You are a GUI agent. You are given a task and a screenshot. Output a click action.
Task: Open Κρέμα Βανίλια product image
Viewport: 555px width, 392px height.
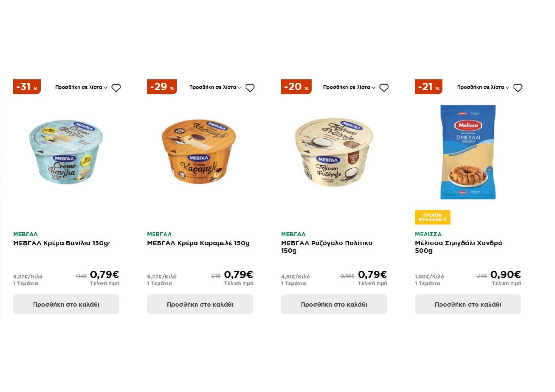[x=66, y=152]
